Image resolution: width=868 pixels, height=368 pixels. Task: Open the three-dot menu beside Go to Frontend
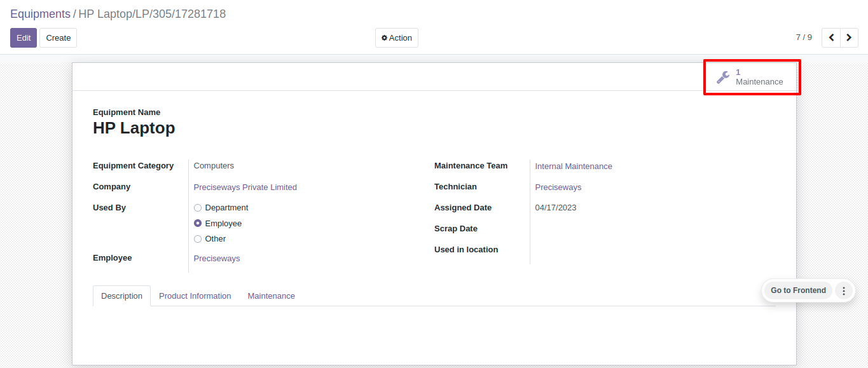pos(844,290)
